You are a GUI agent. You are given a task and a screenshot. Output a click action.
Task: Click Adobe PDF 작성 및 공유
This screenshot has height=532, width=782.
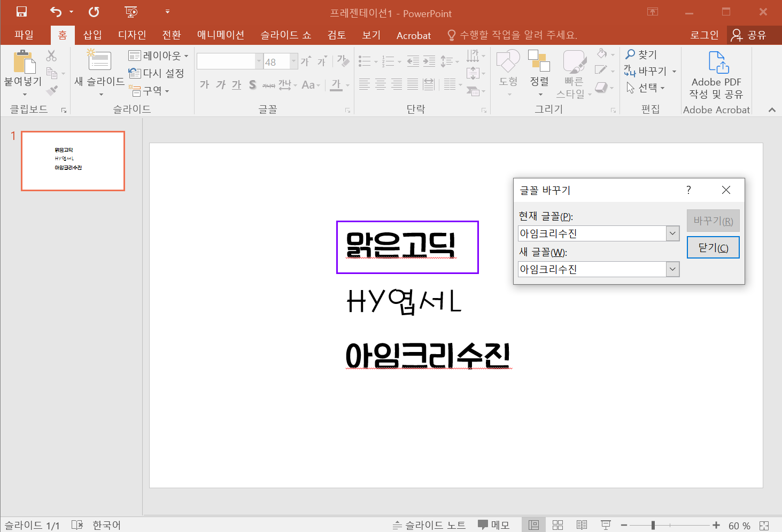(716, 75)
